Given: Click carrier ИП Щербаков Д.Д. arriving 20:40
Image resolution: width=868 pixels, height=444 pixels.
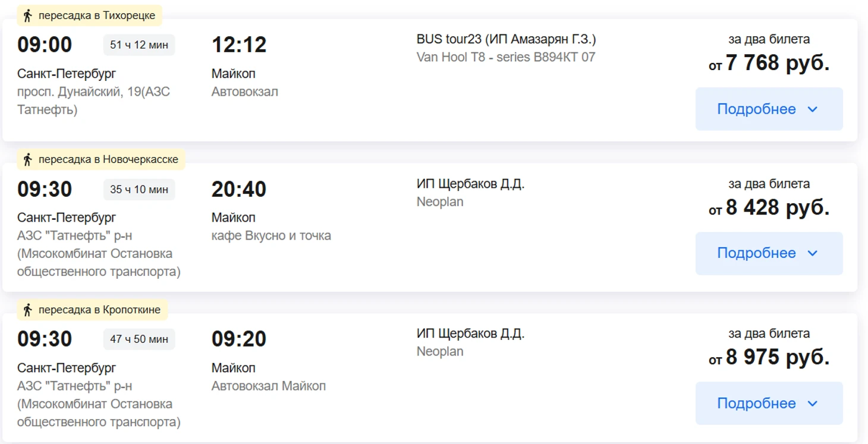Looking at the screenshot, I should pos(470,184).
